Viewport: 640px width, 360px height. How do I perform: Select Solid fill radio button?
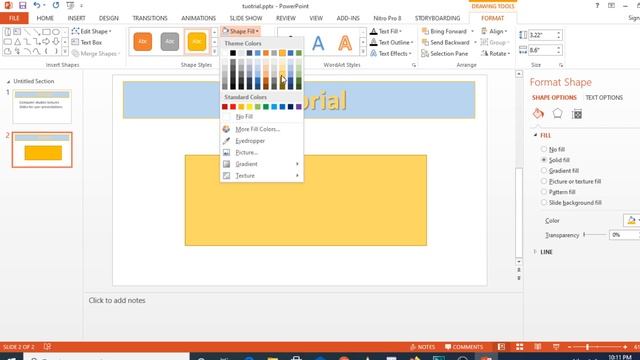click(544, 160)
